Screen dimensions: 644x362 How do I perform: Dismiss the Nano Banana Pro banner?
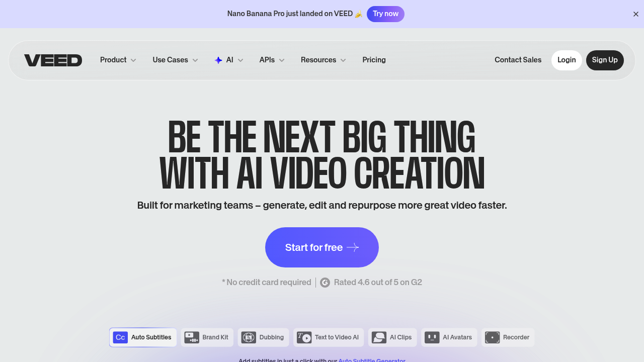coord(635,14)
